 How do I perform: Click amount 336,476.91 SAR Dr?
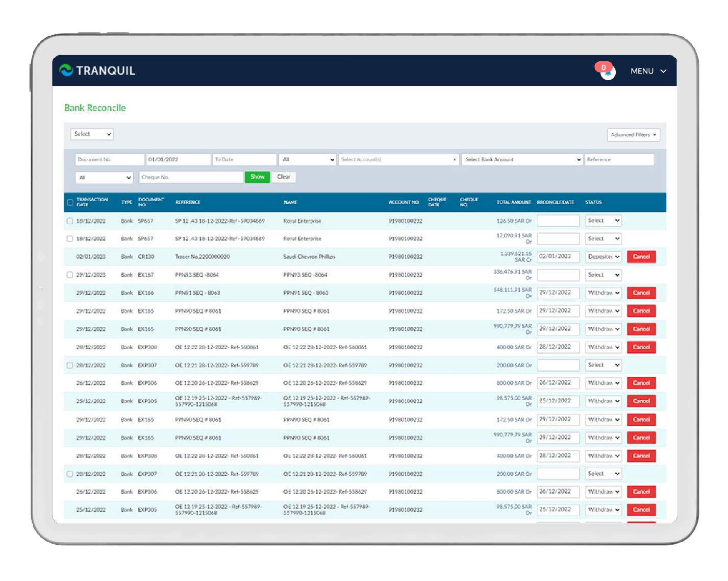click(513, 275)
